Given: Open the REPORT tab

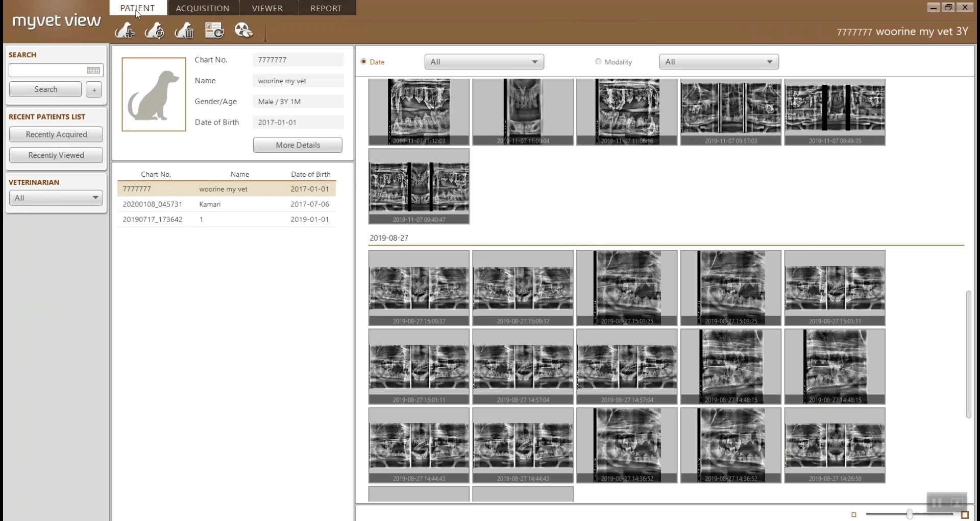Looking at the screenshot, I should (x=326, y=8).
